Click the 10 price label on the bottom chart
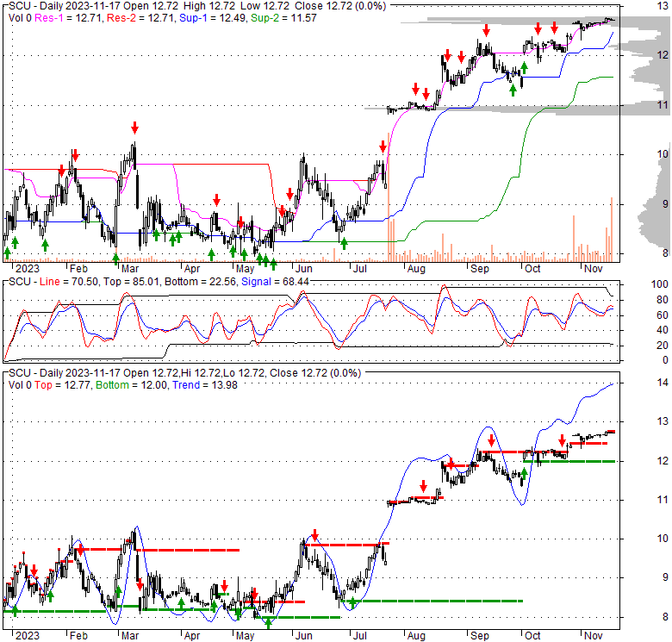Viewport: 672px width, 642px height. click(x=663, y=539)
